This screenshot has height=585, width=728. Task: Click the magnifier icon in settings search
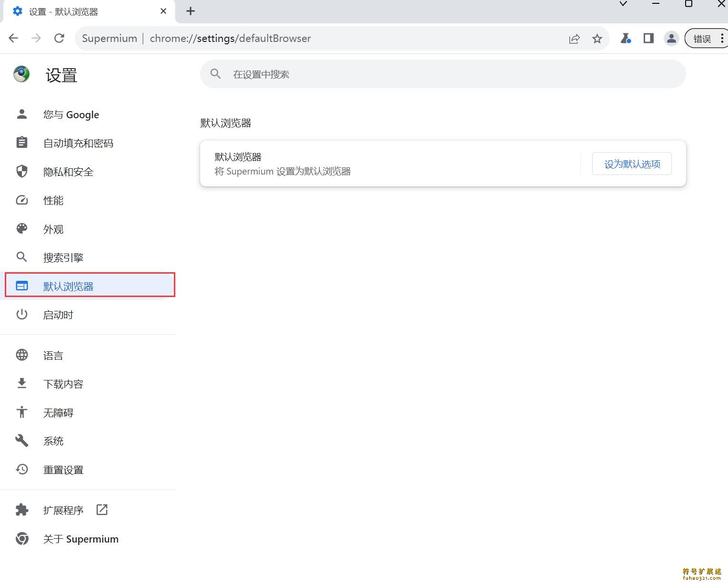coord(216,74)
